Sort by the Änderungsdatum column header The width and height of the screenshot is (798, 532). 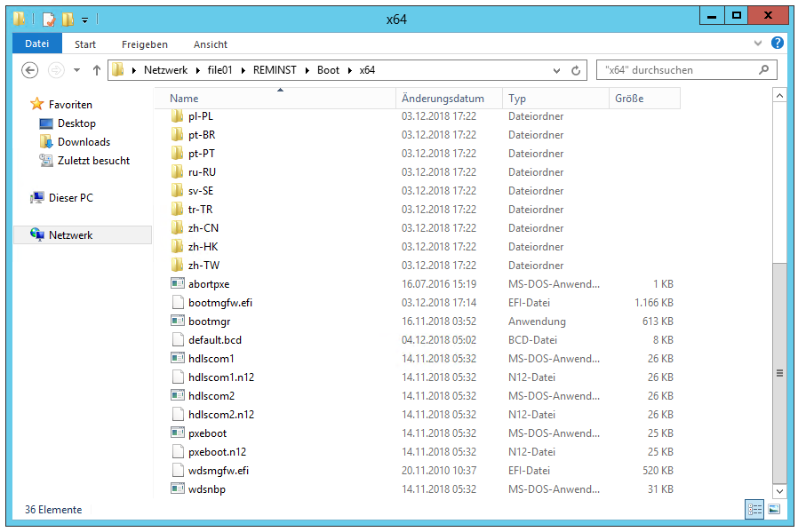(x=450, y=99)
